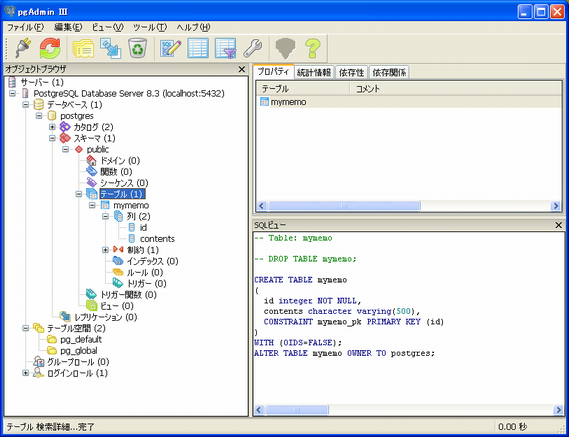Click the database cylinder icon for postgres
This screenshot has height=437, width=569.
52,116
